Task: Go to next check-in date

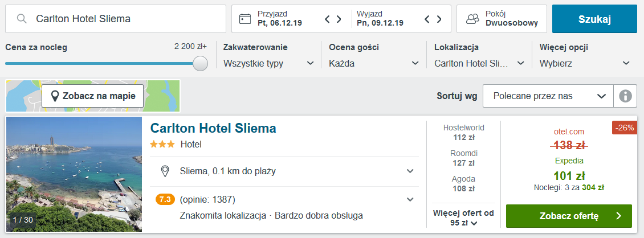Action: 339,19
